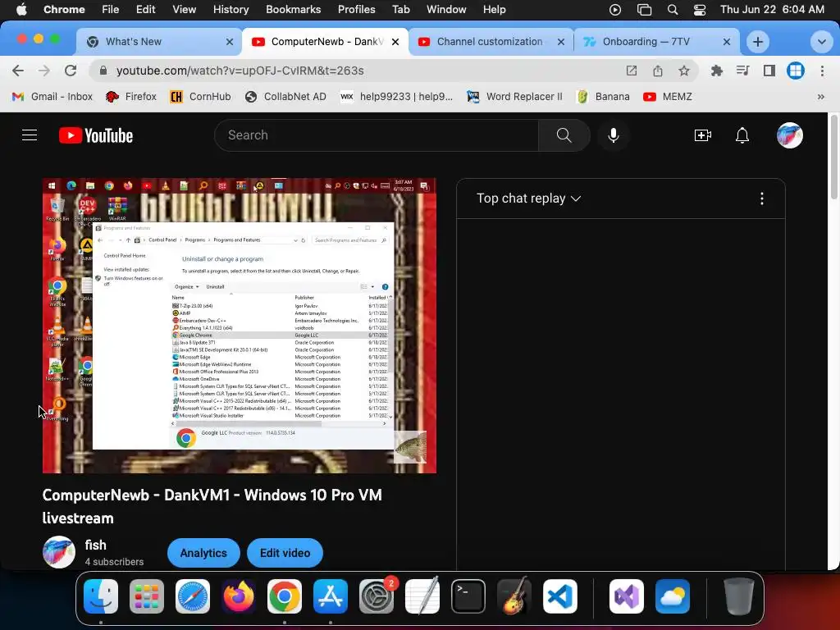Open the MEMZ bookmark

click(668, 97)
